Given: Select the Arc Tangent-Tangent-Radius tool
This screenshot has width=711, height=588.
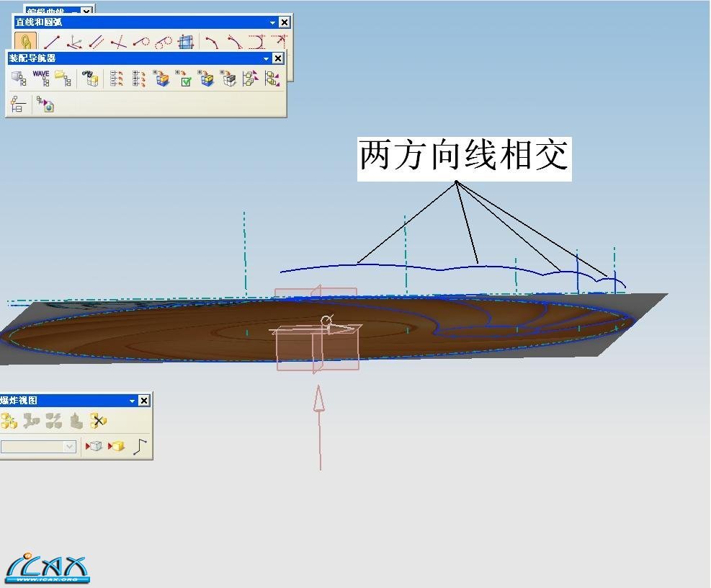Looking at the screenshot, I should tap(280, 43).
